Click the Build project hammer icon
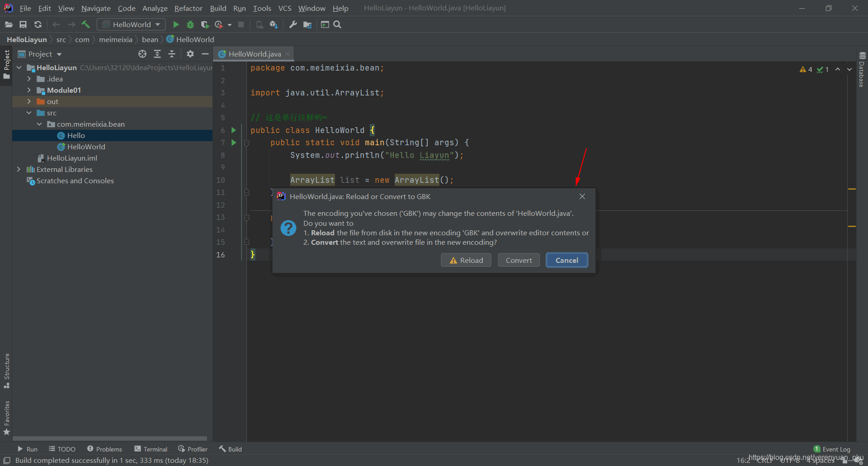This screenshot has width=868, height=466. [85, 24]
